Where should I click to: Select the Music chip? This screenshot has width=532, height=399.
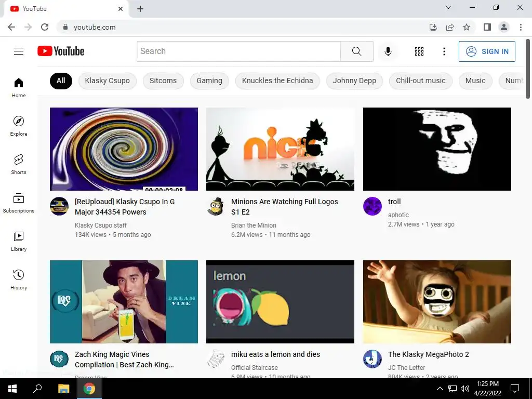tap(475, 81)
